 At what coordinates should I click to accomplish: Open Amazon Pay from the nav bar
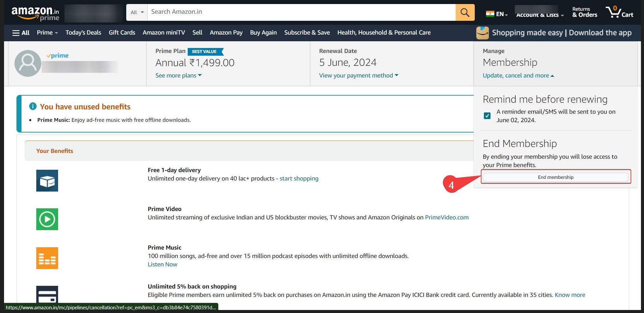(226, 33)
